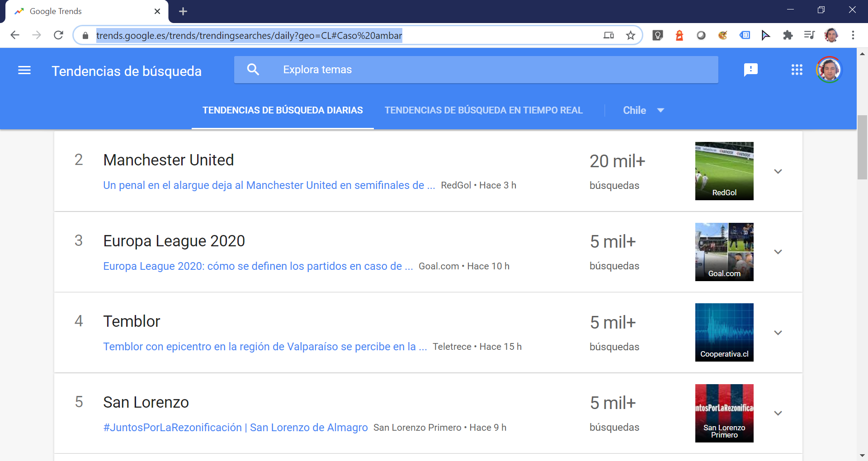Open the Extensions puzzle piece menu
The height and width of the screenshot is (461, 868).
(x=788, y=35)
